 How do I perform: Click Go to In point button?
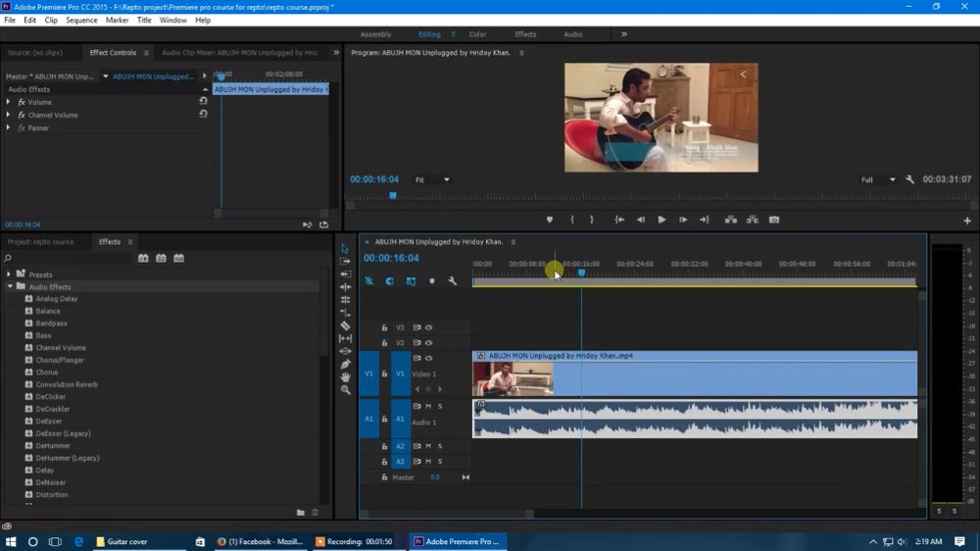point(618,220)
